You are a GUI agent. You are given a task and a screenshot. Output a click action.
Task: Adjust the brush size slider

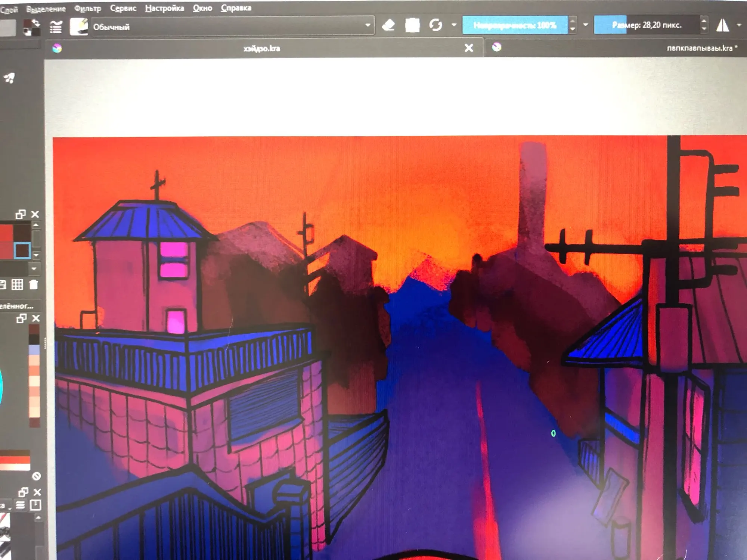coord(646,25)
